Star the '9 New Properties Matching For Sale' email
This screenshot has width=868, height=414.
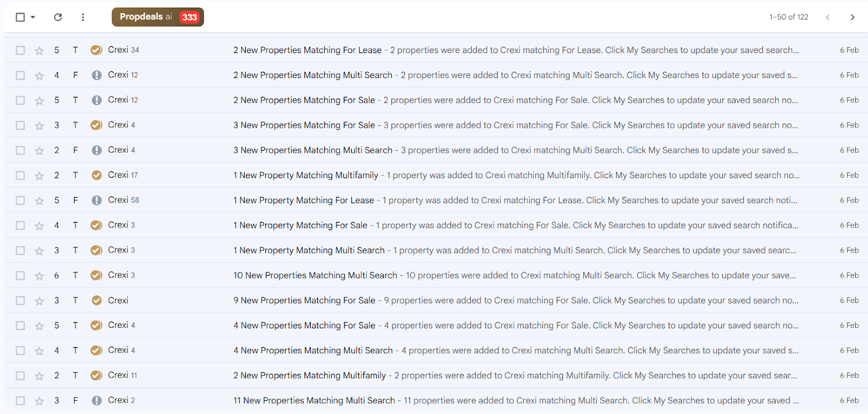click(x=39, y=301)
